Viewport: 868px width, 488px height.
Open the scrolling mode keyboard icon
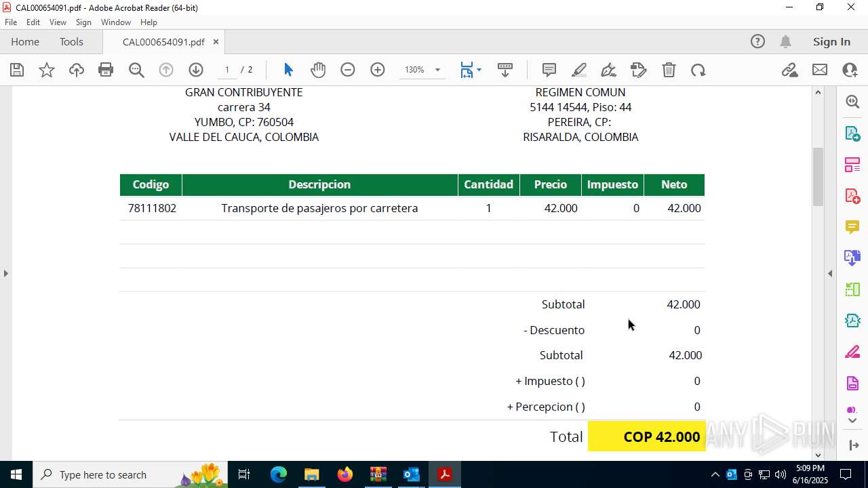click(505, 70)
